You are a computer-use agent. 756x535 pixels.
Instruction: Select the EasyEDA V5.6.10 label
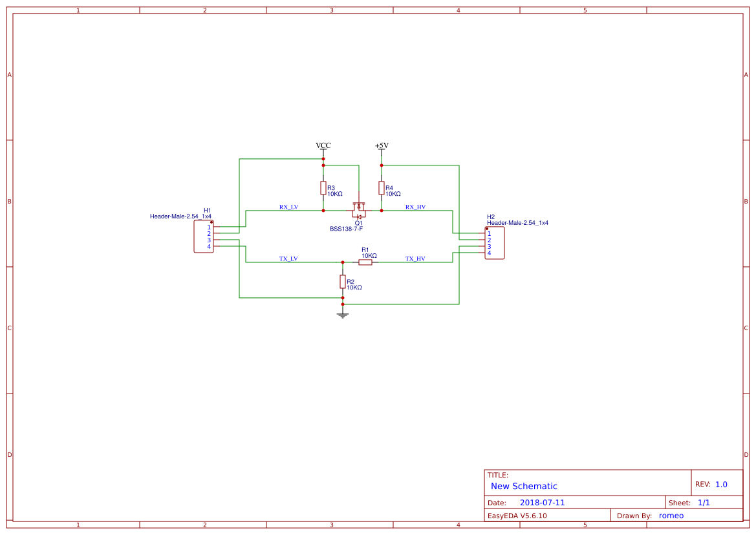click(520, 515)
